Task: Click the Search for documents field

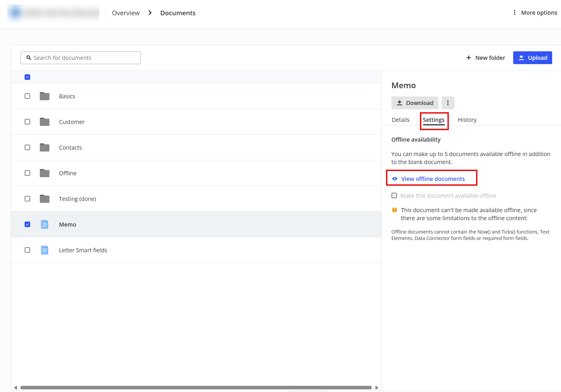Action: pos(81,58)
